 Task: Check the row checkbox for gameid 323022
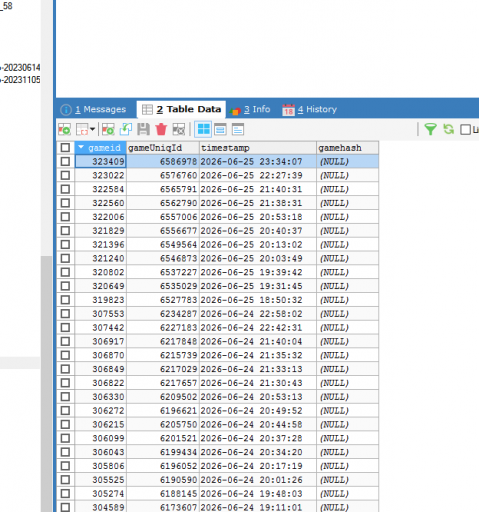(x=65, y=175)
